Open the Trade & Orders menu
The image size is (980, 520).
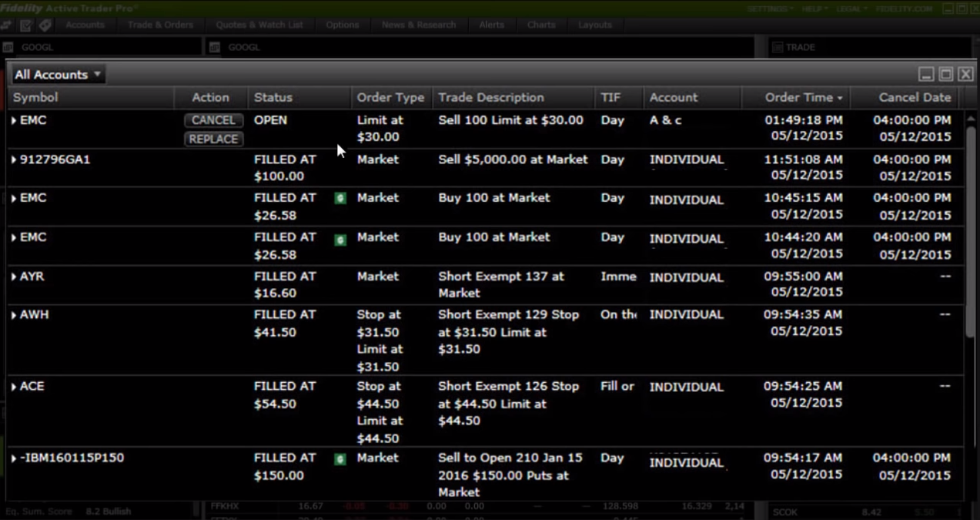(160, 25)
